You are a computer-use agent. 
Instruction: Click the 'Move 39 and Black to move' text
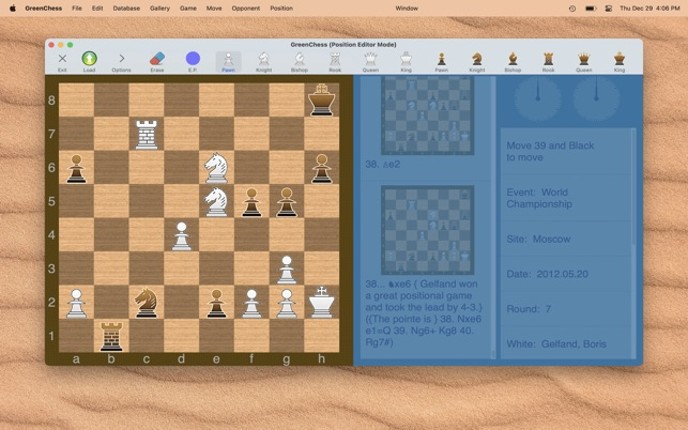(550, 151)
